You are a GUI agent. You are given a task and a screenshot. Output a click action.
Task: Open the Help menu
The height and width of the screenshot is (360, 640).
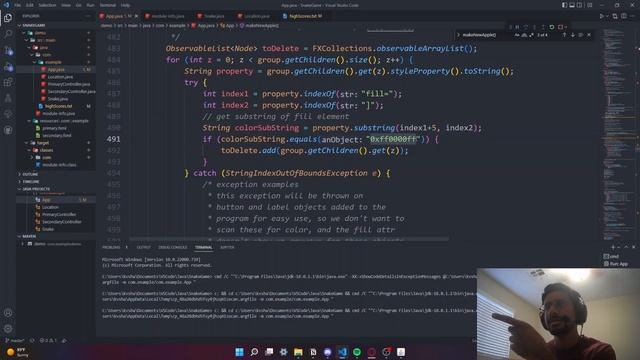(125, 5)
